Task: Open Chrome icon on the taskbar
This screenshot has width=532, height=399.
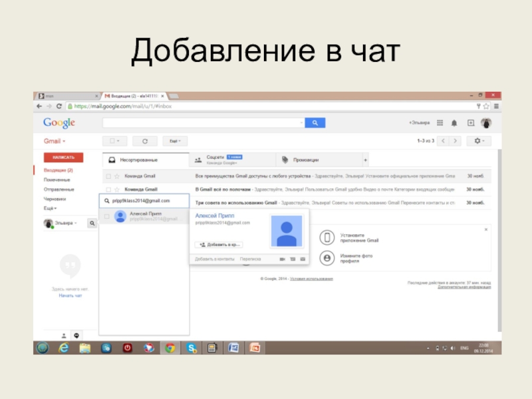Action: (170, 348)
